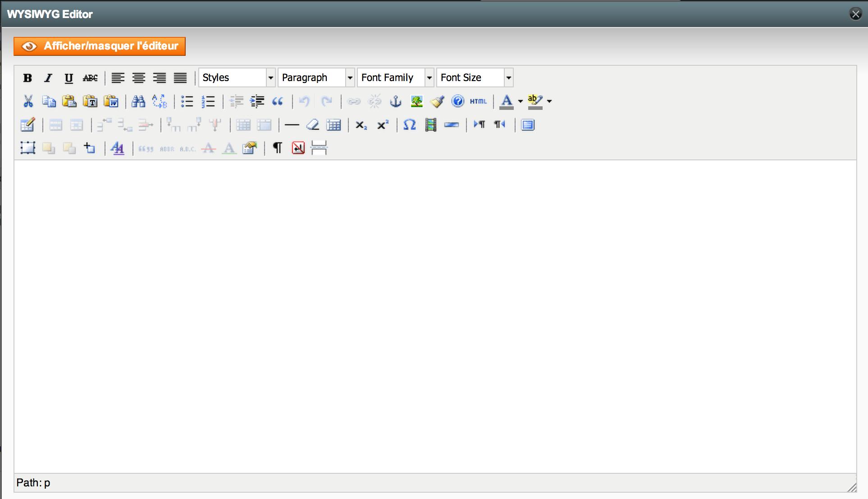The height and width of the screenshot is (499, 868).
Task: Open the Paragraph format dropdown
Action: point(316,77)
